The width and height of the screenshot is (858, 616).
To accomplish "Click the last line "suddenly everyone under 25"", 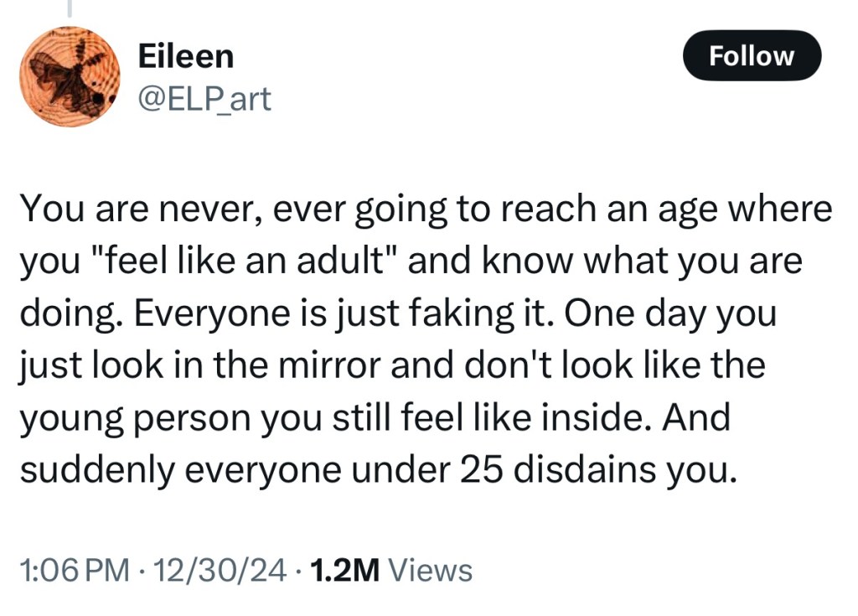I will 379,469.
